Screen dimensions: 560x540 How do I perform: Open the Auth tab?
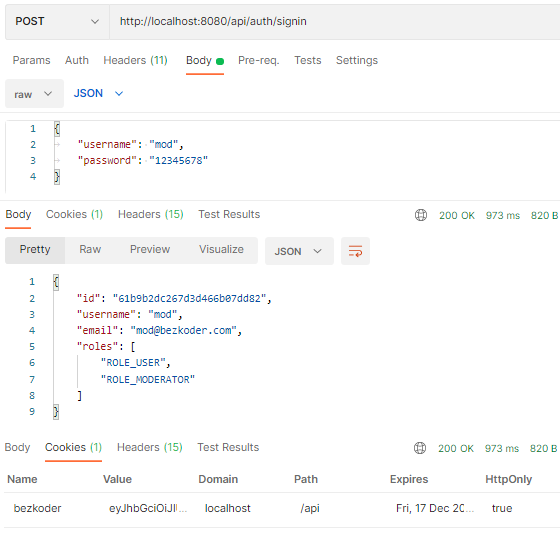[77, 60]
